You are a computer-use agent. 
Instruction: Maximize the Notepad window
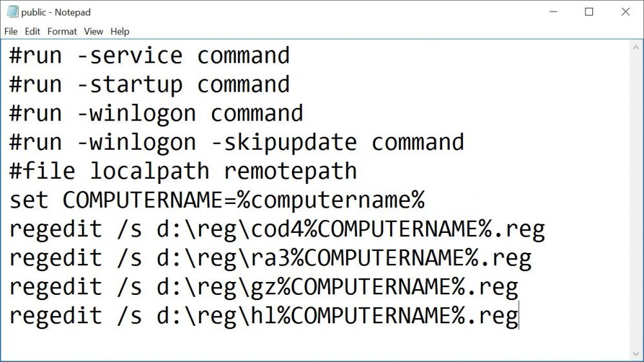tap(589, 12)
